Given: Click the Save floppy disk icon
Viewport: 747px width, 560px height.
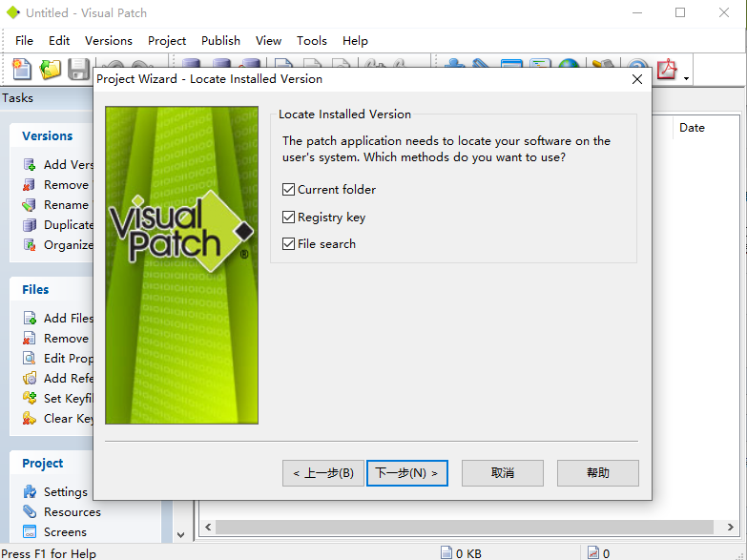Looking at the screenshot, I should (x=79, y=69).
